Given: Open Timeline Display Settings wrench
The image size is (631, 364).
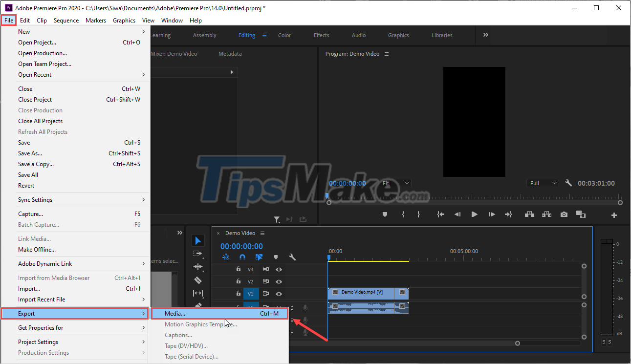Looking at the screenshot, I should pyautogui.click(x=292, y=257).
